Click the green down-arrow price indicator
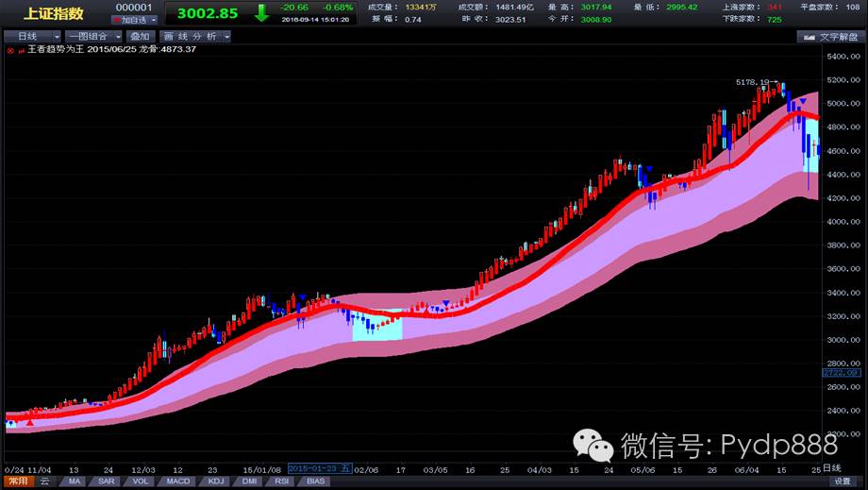 pos(261,12)
